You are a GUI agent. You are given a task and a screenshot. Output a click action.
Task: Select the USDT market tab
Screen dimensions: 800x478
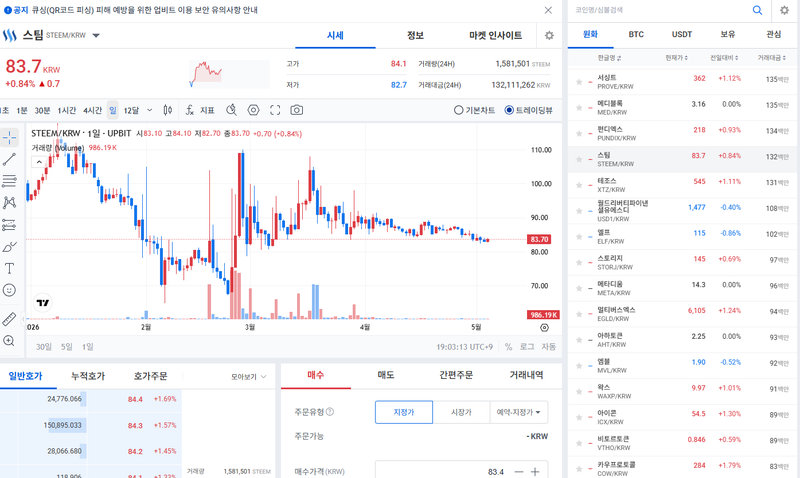tap(682, 34)
